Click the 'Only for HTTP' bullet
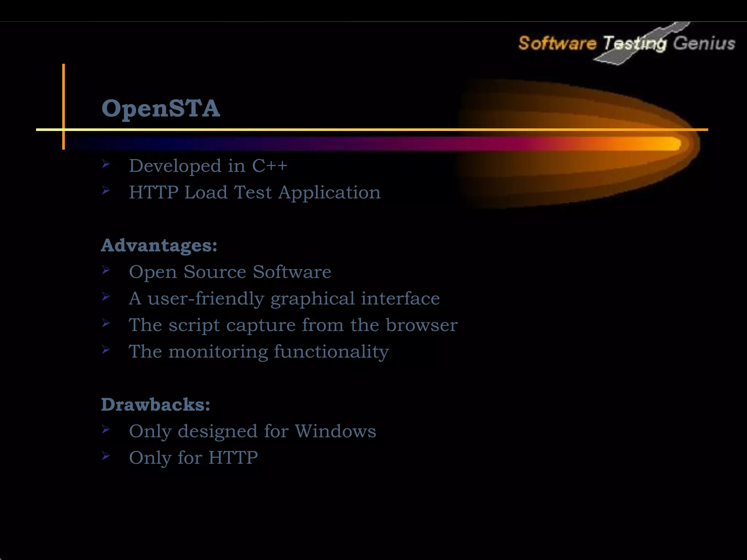 point(193,458)
